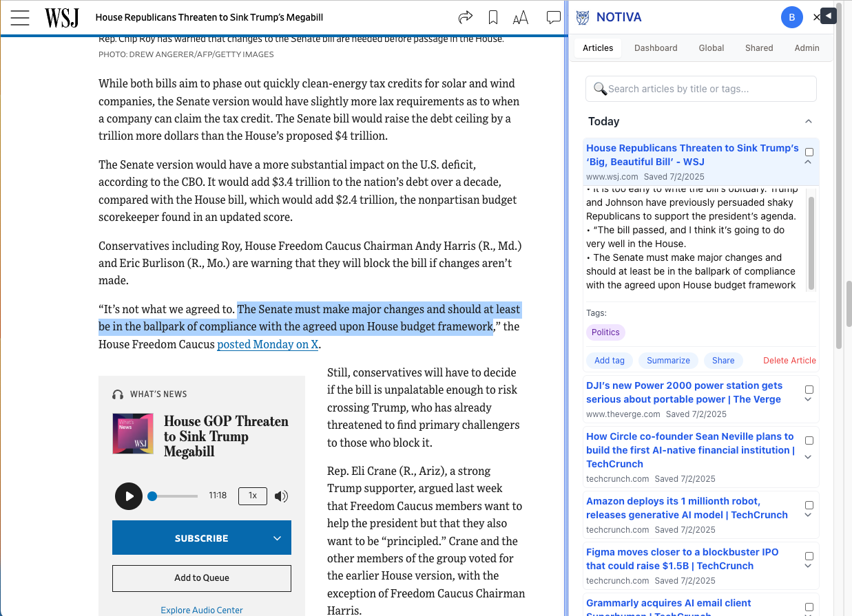This screenshot has height=616, width=852.
Task: Click Delete Article
Action: (x=789, y=361)
